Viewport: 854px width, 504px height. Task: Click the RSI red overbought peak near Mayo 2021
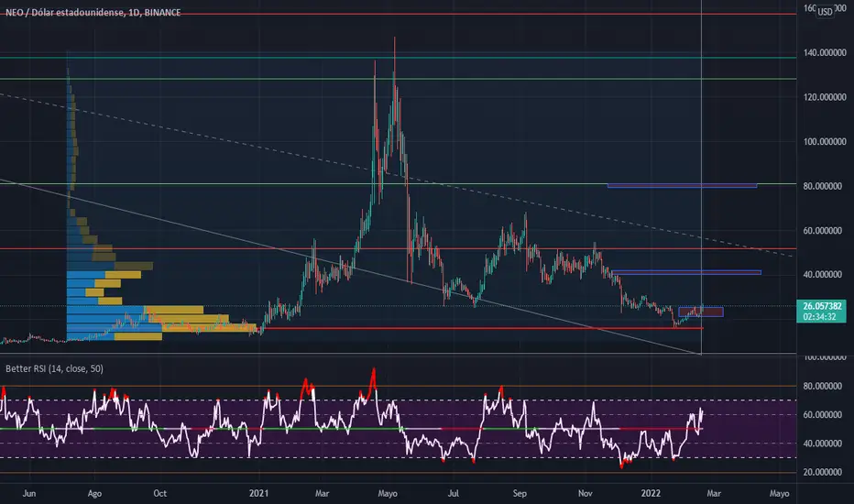click(373, 377)
